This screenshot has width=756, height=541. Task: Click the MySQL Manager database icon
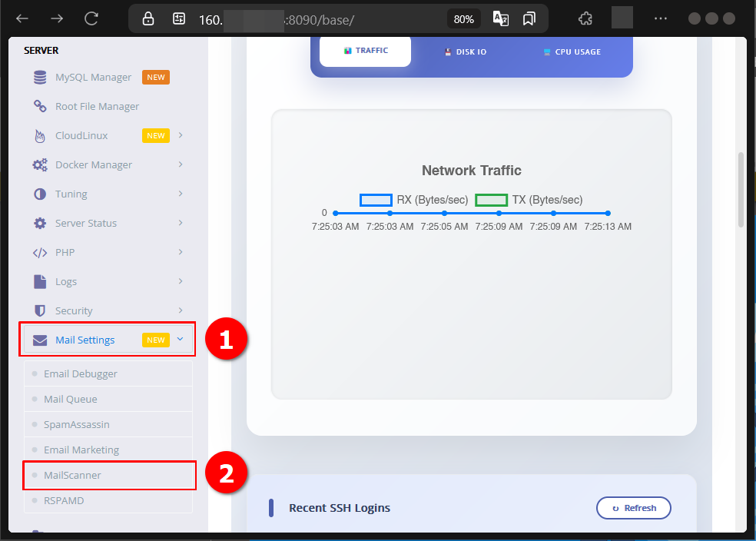click(x=40, y=77)
